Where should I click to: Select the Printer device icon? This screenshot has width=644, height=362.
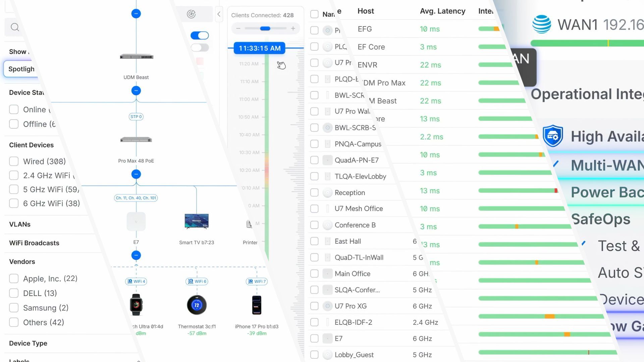point(249,224)
